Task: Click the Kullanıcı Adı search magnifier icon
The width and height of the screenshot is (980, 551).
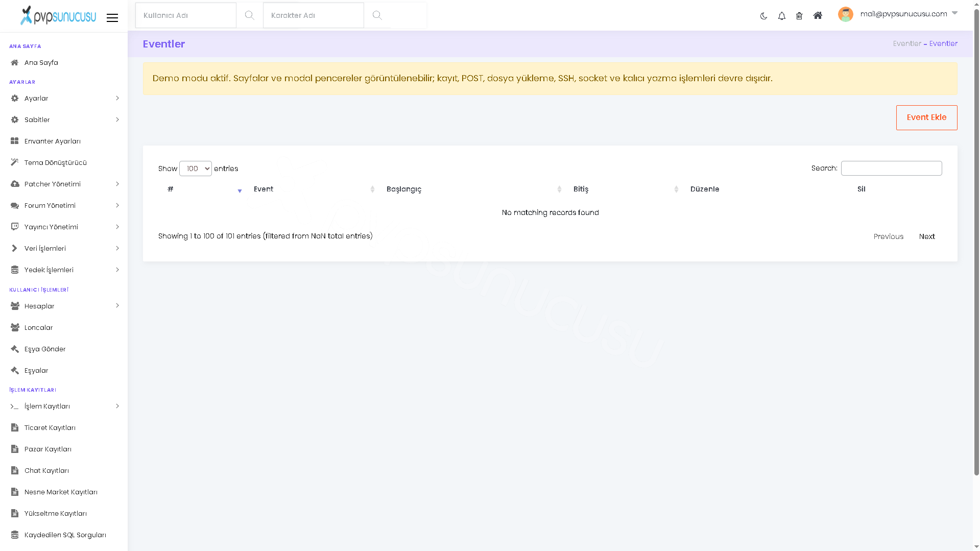Action: click(249, 15)
